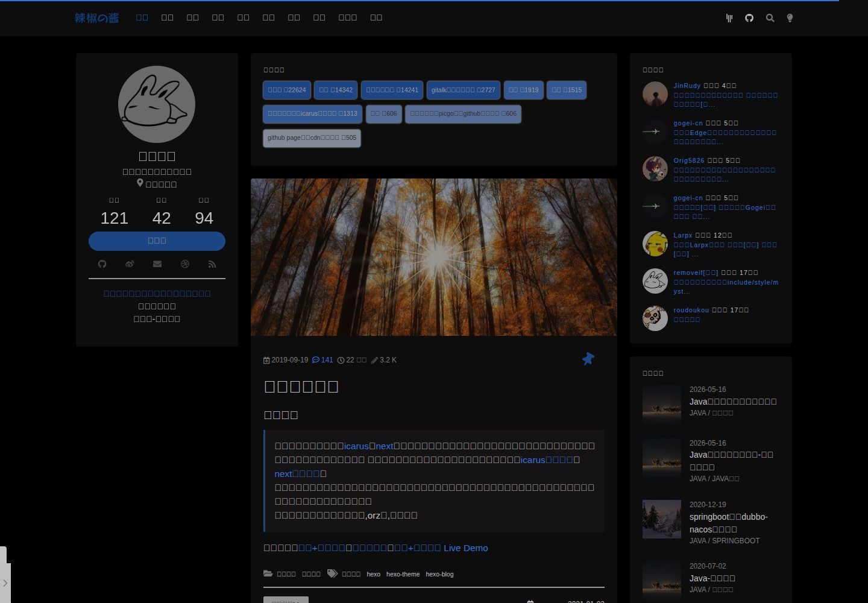The width and height of the screenshot is (868, 603).
Task: Open the picgo github tag with 606
Action: (463, 113)
